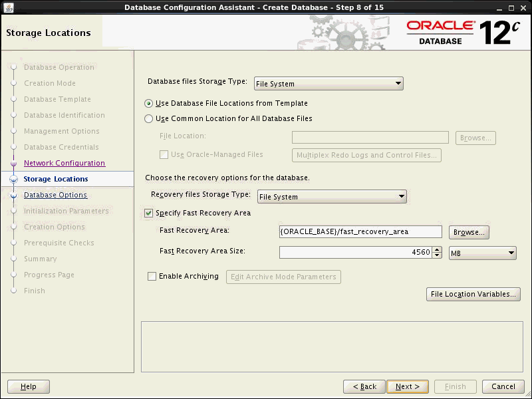Screen dimensions: 532x399
Task: Proceed with the Next button
Action: tap(408, 386)
